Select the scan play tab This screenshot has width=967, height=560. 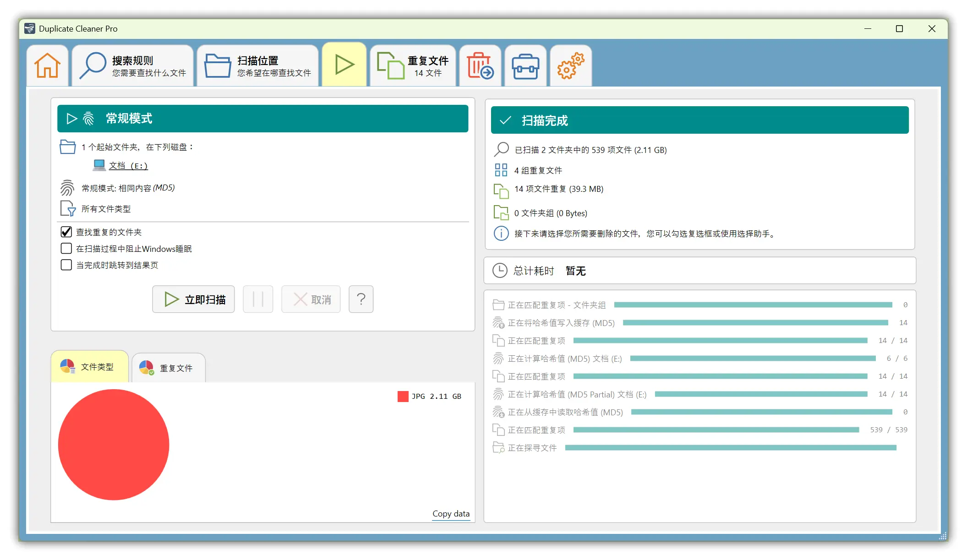pyautogui.click(x=344, y=65)
